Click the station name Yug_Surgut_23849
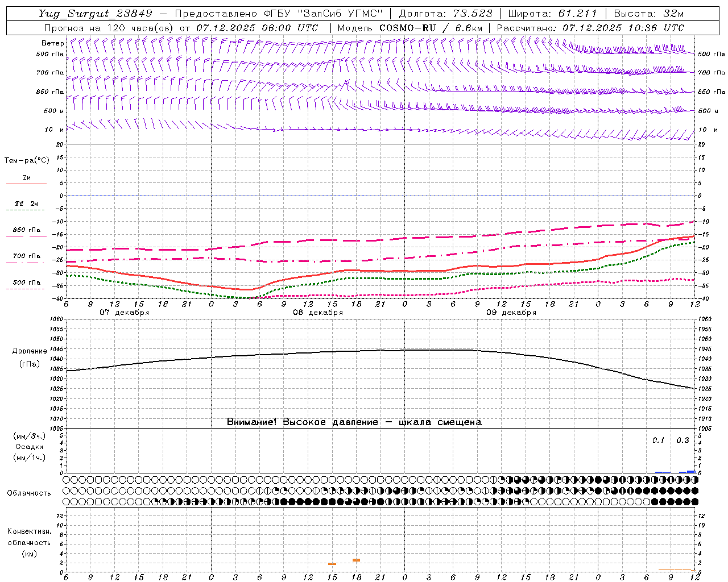Viewport: 728px width, 582px height. (x=96, y=14)
